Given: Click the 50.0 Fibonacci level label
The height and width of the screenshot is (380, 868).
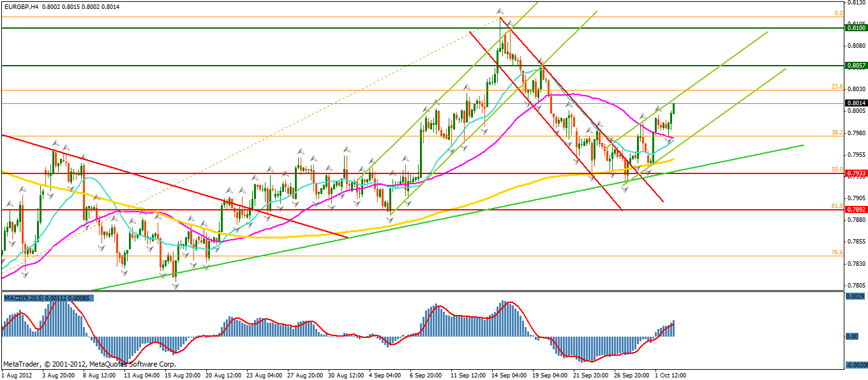Looking at the screenshot, I should 837,170.
